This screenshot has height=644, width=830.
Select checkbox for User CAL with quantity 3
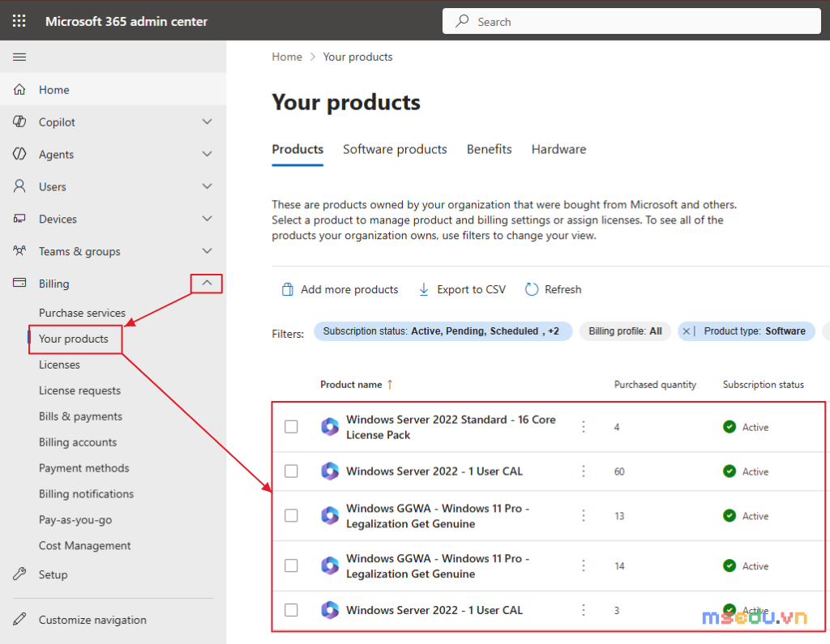[291, 610]
